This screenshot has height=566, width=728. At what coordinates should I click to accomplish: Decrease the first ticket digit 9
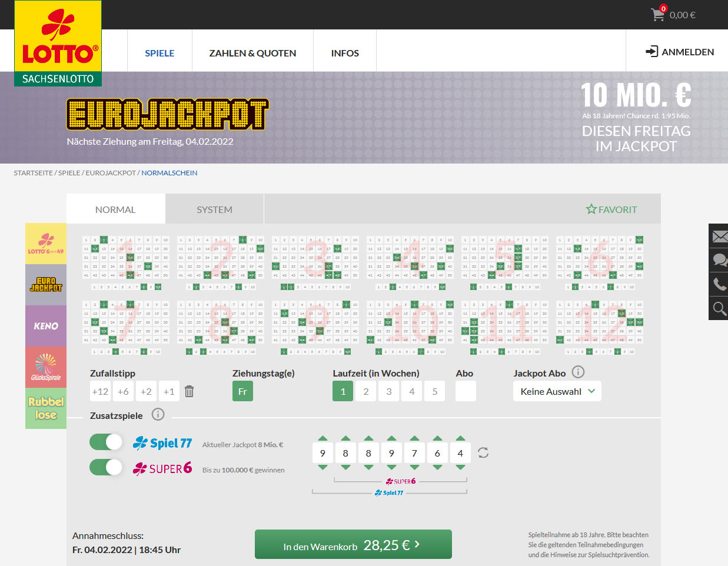pos(323,467)
